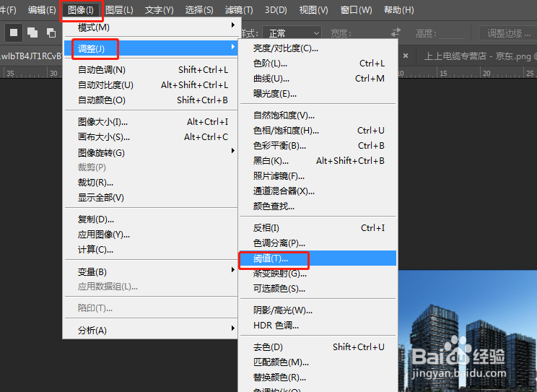Choose 计算(C)... menu item
537x392 pixels.
(150, 250)
